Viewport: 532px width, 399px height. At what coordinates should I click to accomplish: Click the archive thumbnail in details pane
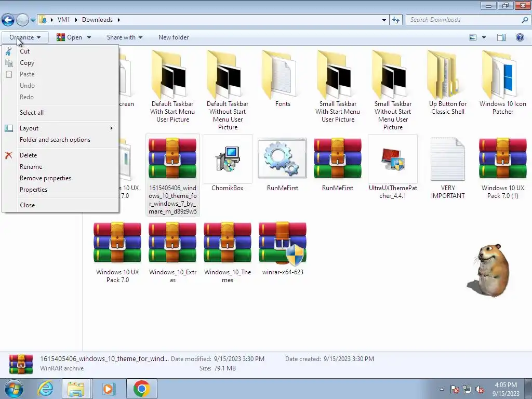point(21,364)
